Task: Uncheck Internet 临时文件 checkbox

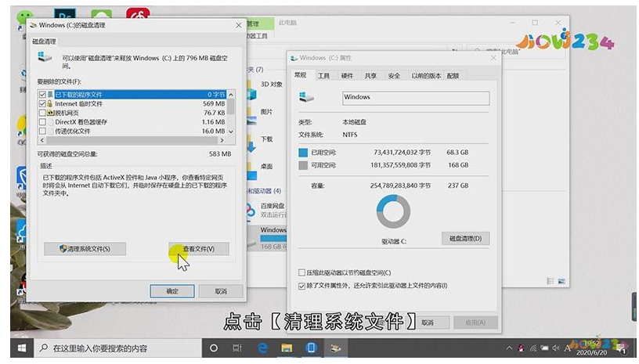Action: pyautogui.click(x=42, y=104)
